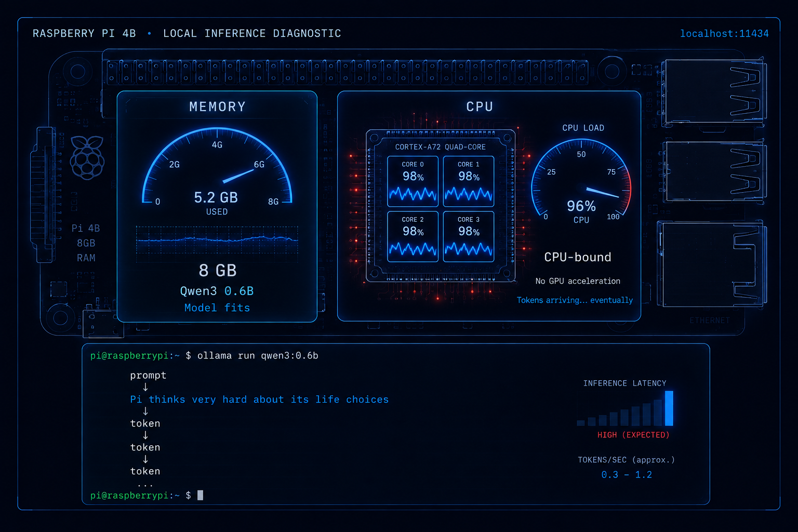
Task: Click the 8GB label on the board
Action: click(86, 243)
